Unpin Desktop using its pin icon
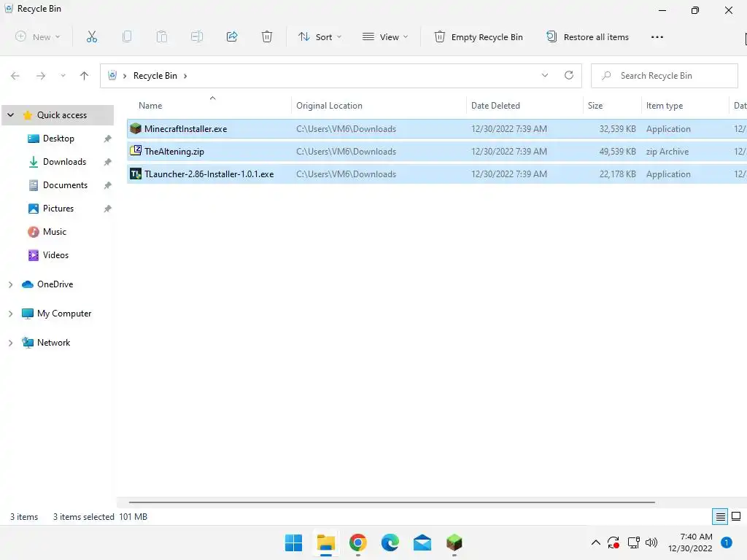This screenshot has height=560, width=747. (108, 139)
